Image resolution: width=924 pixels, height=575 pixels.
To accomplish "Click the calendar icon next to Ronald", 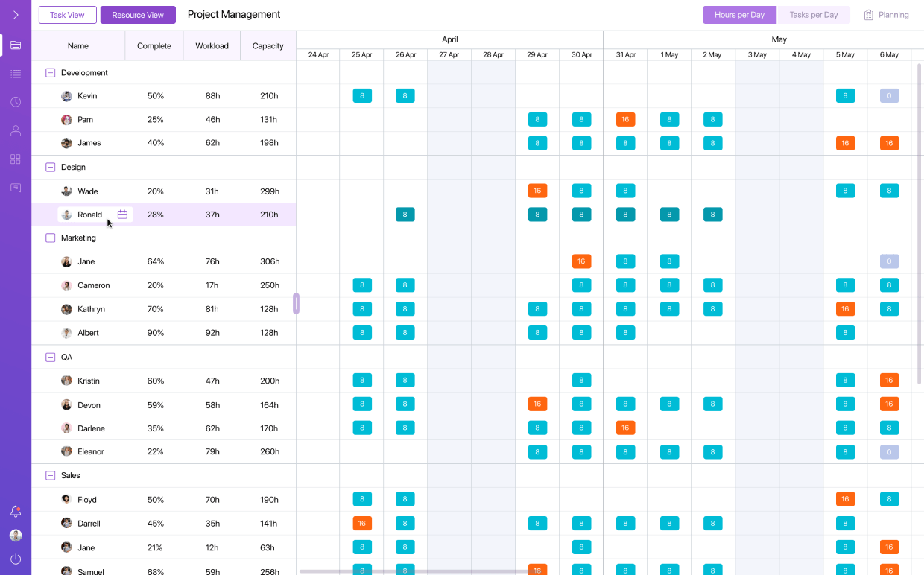I will pos(123,214).
